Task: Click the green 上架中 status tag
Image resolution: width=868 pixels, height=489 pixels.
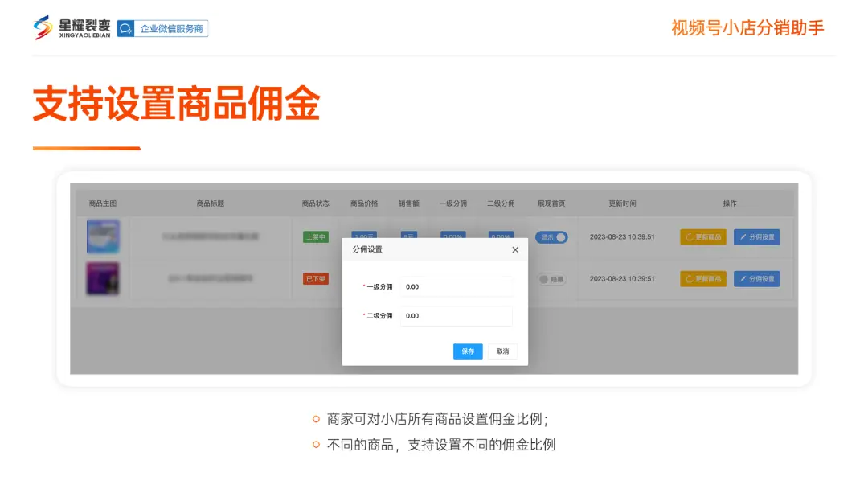Action: pyautogui.click(x=316, y=237)
